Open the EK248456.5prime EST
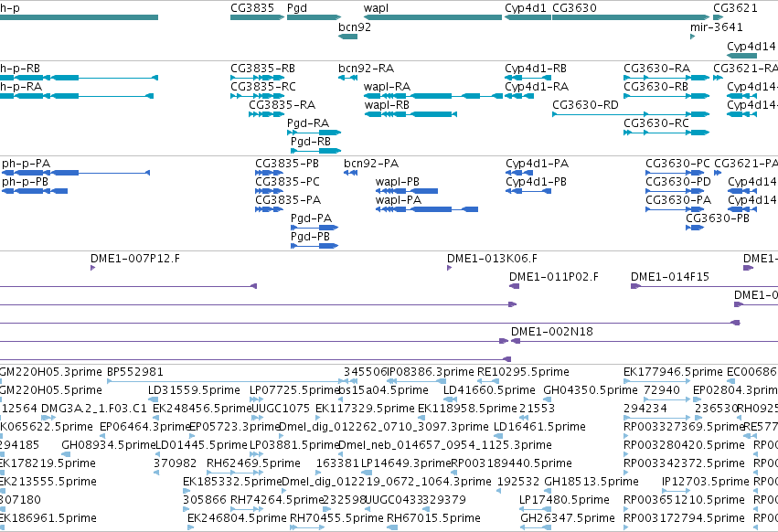The image size is (778, 532). pyautogui.click(x=155, y=418)
